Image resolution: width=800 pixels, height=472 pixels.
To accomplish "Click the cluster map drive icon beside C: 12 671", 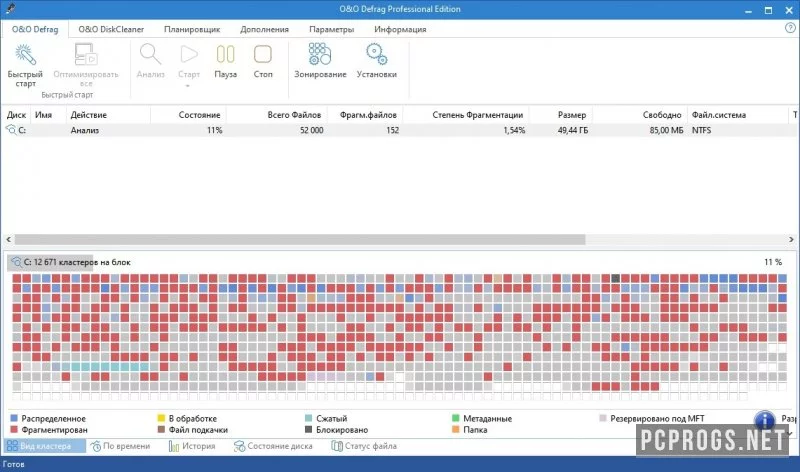I will 16,262.
